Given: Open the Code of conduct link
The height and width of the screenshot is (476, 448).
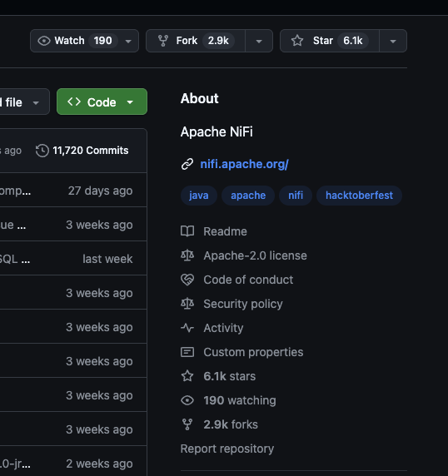Looking at the screenshot, I should tap(248, 280).
